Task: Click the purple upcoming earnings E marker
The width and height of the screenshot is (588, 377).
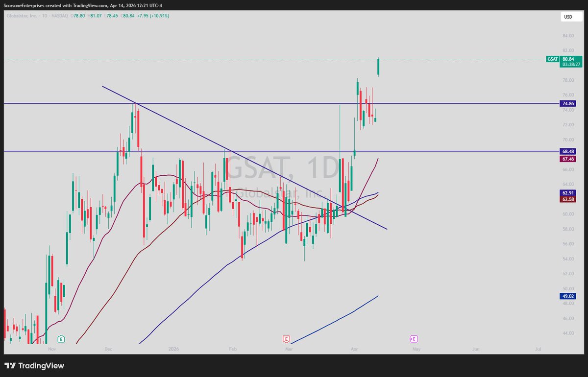Action: pos(414,338)
